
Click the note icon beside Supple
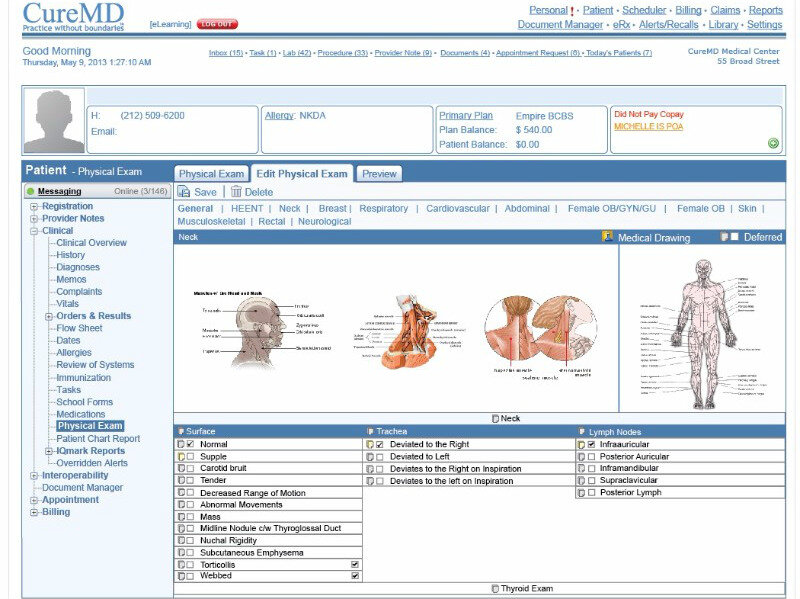pyautogui.click(x=181, y=456)
